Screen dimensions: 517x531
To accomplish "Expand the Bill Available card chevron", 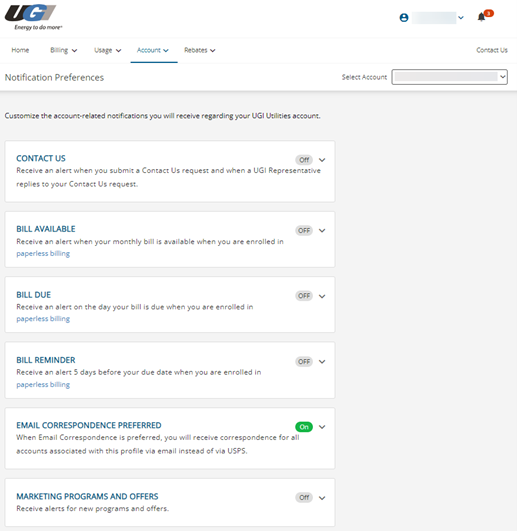I will coord(322,231).
